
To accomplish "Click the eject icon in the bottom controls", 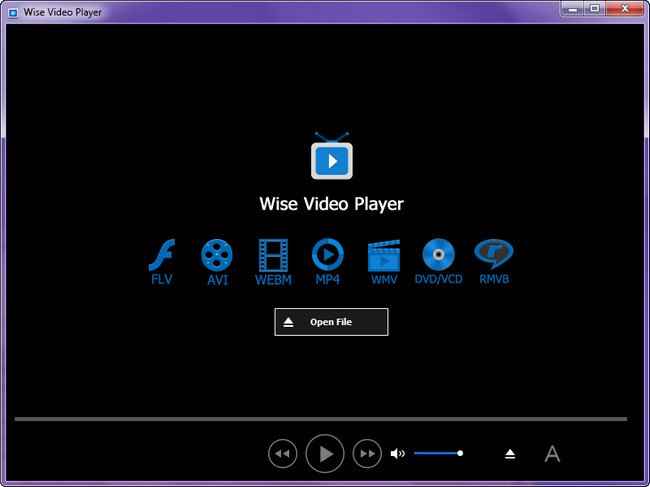I will pyautogui.click(x=510, y=454).
